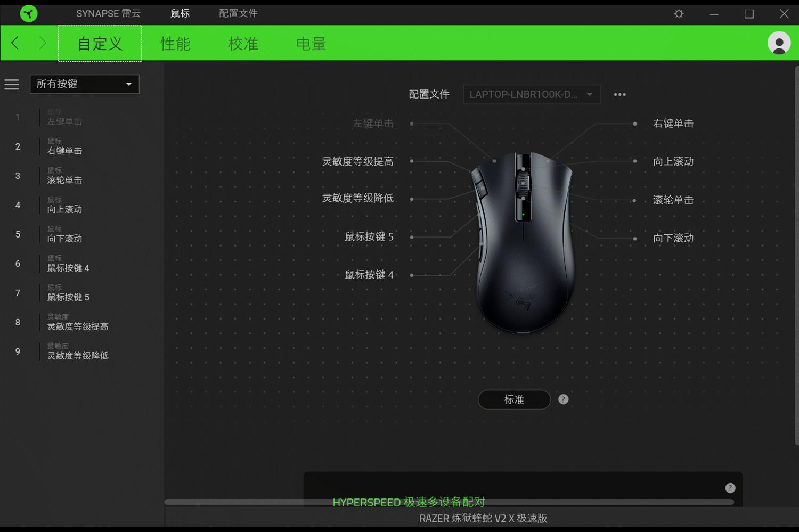Switch to the 性能 tab
This screenshot has width=799, height=532.
point(175,44)
